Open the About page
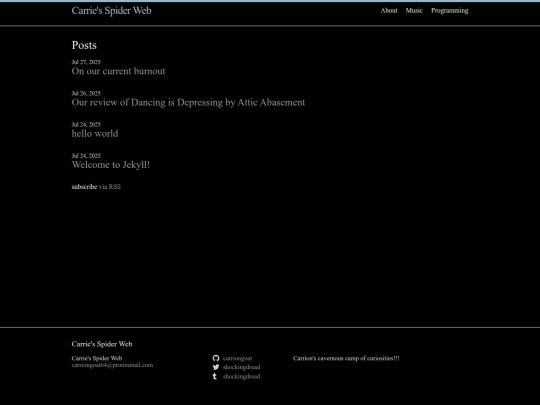 [389, 11]
